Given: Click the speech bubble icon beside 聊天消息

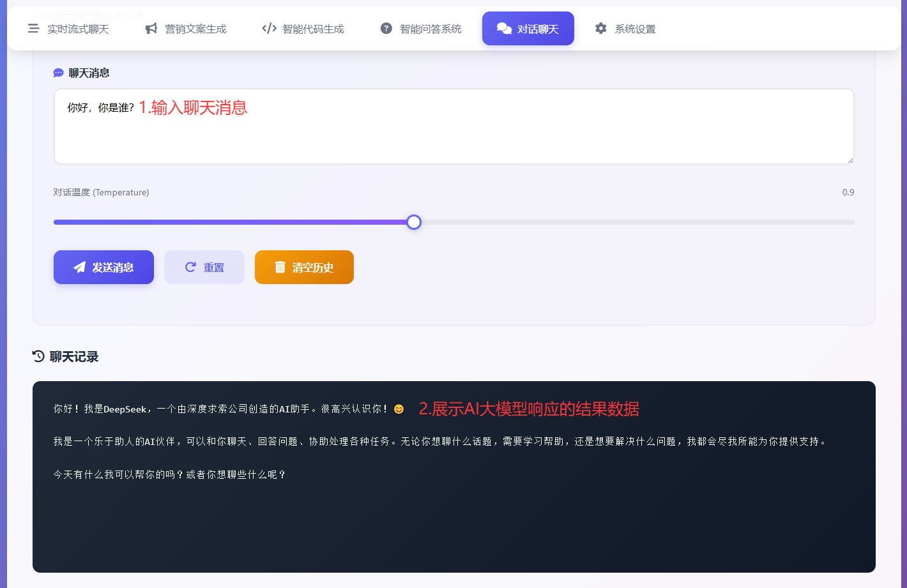Looking at the screenshot, I should click(58, 73).
